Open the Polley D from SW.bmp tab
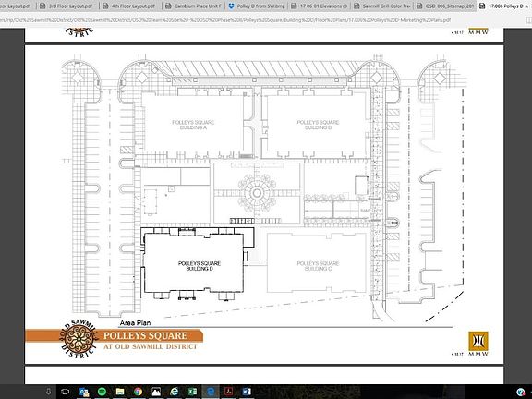The height and width of the screenshot is (399, 532). coord(256,6)
